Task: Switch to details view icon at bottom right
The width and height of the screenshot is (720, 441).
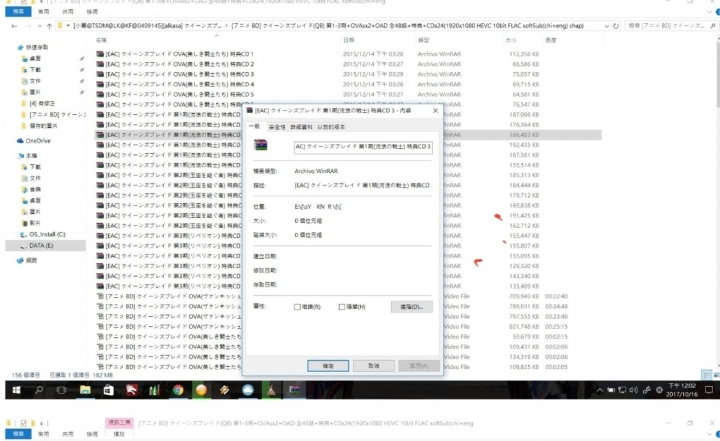Action: coord(706,375)
